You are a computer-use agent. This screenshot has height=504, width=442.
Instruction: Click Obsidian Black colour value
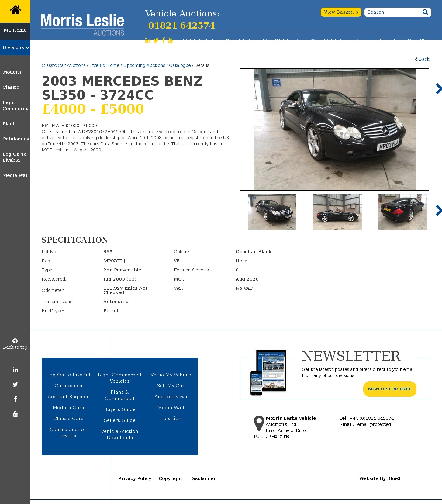click(x=254, y=252)
